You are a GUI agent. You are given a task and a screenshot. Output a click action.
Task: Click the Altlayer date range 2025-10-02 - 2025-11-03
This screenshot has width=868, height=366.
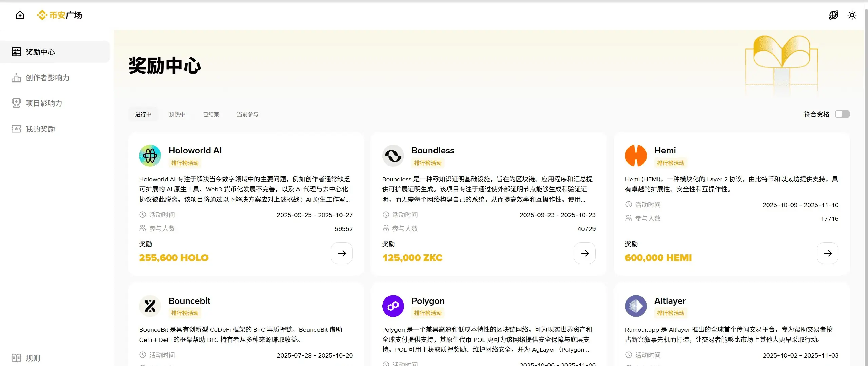(x=801, y=355)
